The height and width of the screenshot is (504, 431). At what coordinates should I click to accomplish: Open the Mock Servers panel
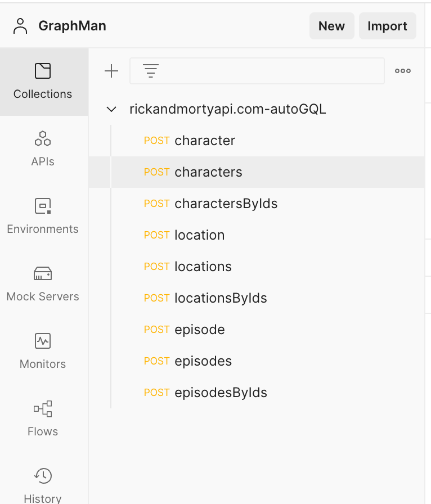(43, 284)
